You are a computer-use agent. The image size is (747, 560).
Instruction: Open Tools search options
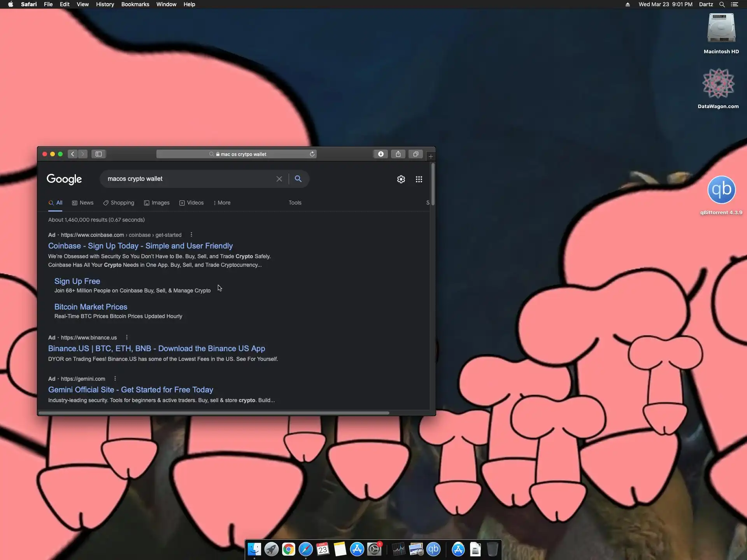pyautogui.click(x=295, y=203)
